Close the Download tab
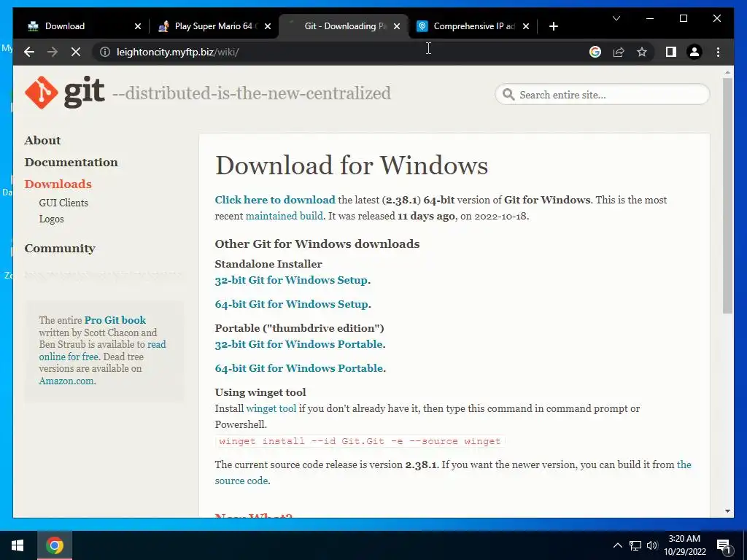The image size is (747, 560). tap(138, 26)
